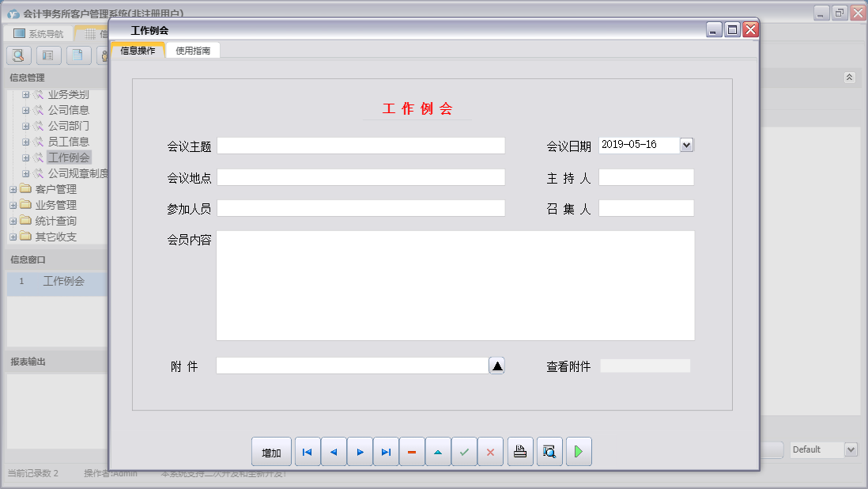Run with the green play arrow icon

578,451
